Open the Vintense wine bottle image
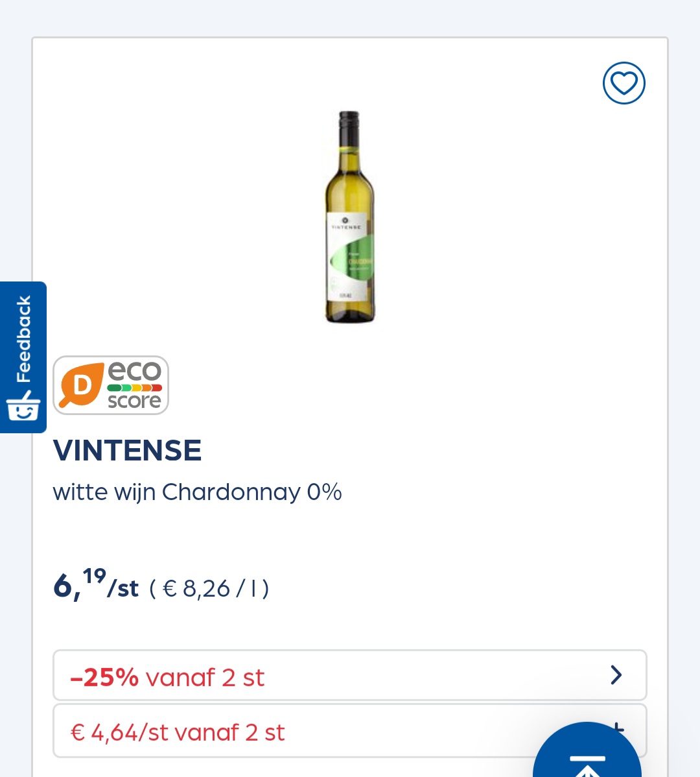The width and height of the screenshot is (700, 777). [349, 217]
